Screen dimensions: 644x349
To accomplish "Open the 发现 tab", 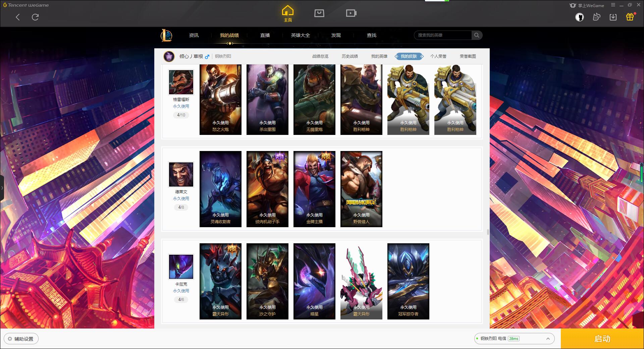I will [x=336, y=35].
